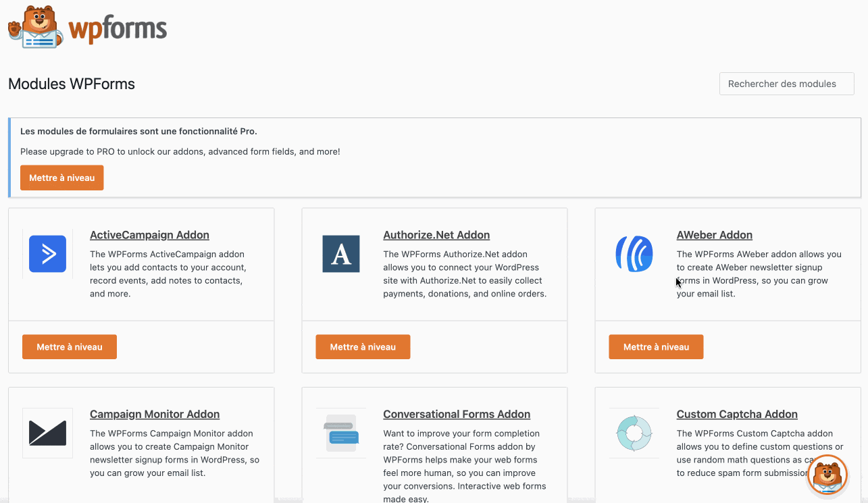Click the Conversational Forms addon icon

click(341, 433)
